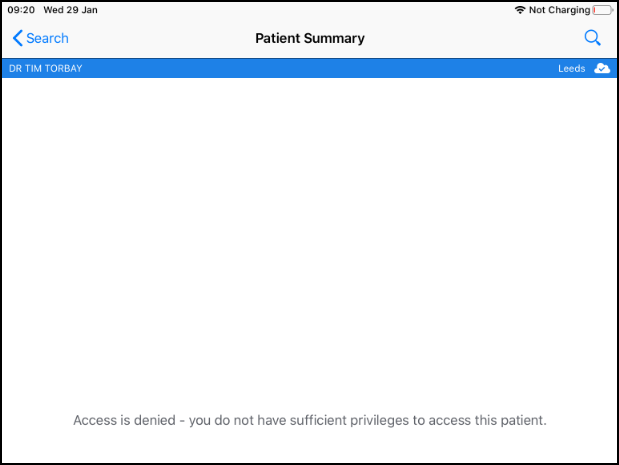Click the Patient Summary title
619x465 pixels.
[x=310, y=38]
